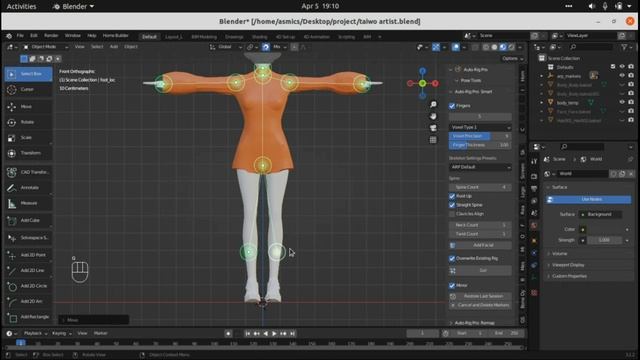Switch to the Scripting workspace tab
The image size is (640, 360).
(x=346, y=37)
